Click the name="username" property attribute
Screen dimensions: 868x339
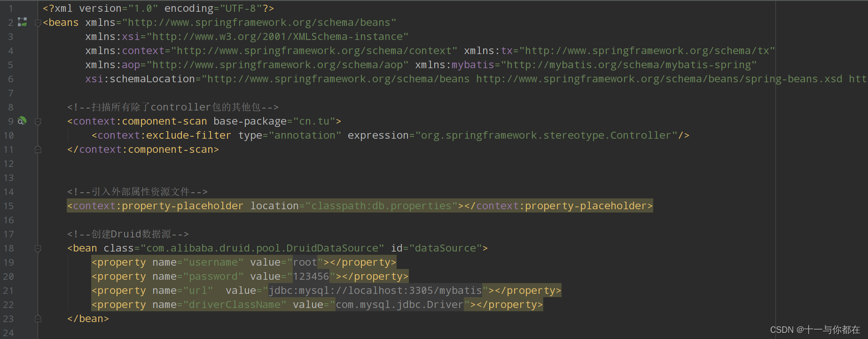pos(198,262)
